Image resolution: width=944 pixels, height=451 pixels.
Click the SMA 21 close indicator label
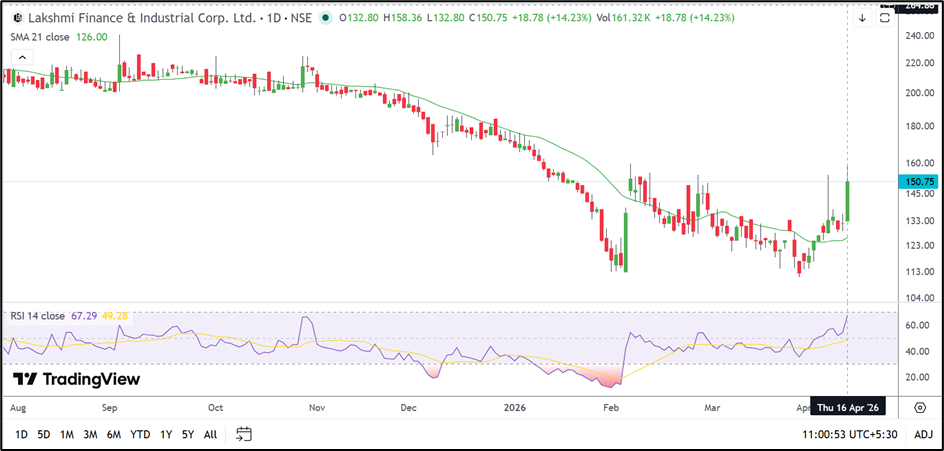[40, 37]
